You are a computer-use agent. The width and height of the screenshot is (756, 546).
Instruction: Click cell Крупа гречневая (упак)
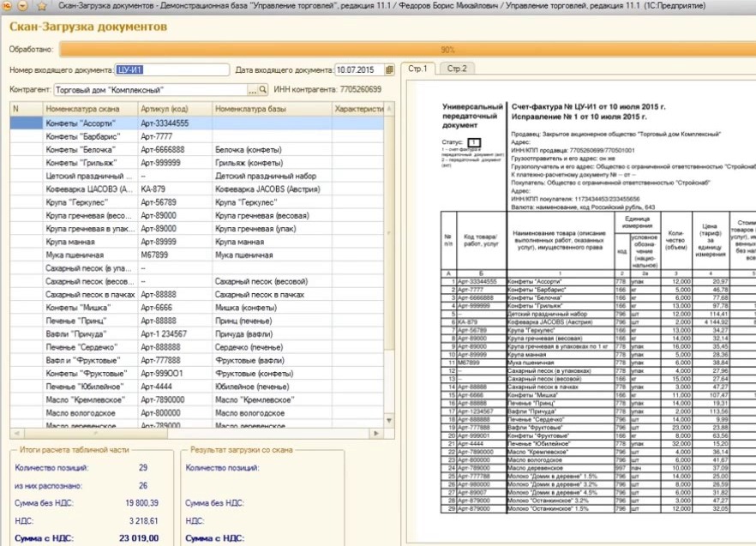click(272, 229)
